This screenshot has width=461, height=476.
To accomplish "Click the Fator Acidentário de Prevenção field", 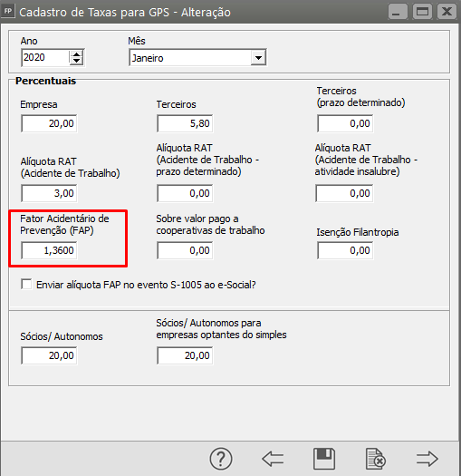I will pyautogui.click(x=49, y=250).
